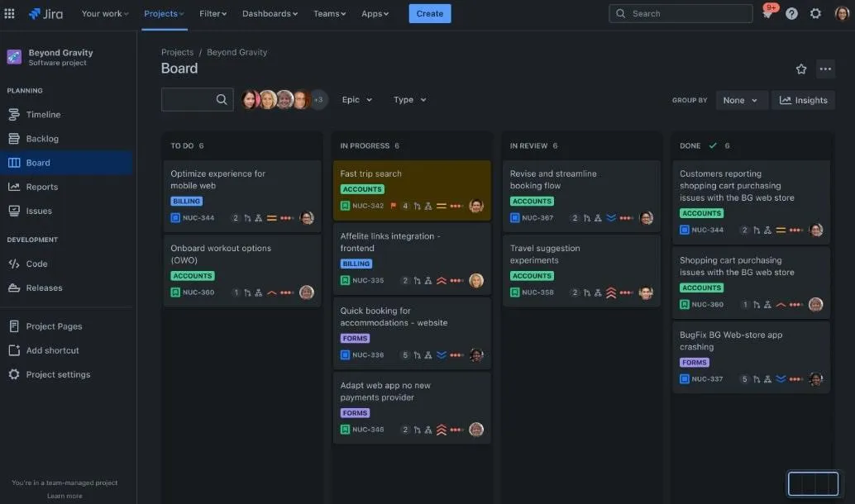855x504 pixels.
Task: Click the red flag icon on NUC-342
Action: tap(393, 206)
